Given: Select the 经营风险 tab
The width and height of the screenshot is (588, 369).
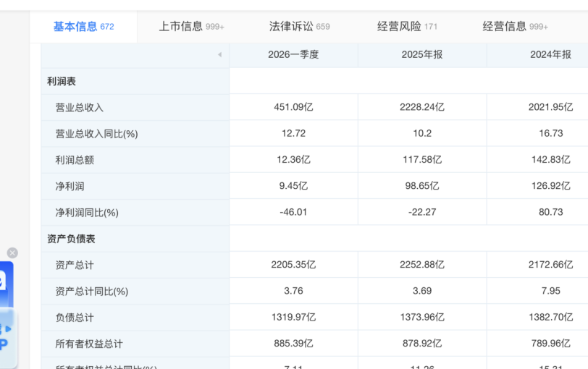Looking at the screenshot, I should 407,27.
